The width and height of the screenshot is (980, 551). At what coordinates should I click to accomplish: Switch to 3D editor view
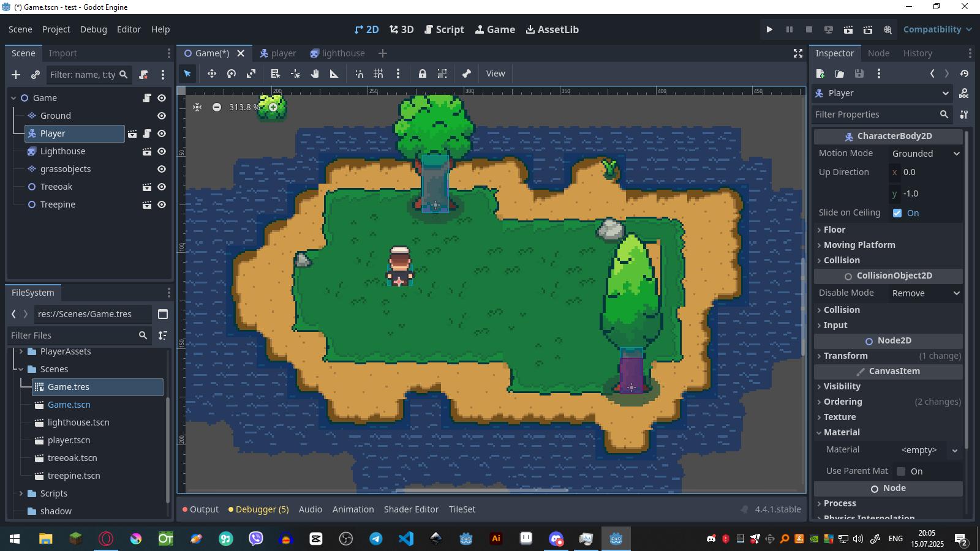[x=401, y=29]
